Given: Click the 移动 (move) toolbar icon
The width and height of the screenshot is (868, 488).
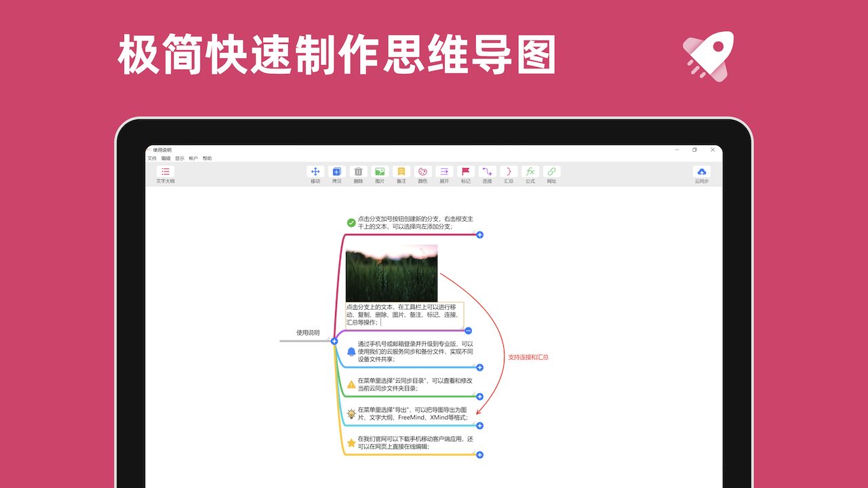Looking at the screenshot, I should pos(315,172).
